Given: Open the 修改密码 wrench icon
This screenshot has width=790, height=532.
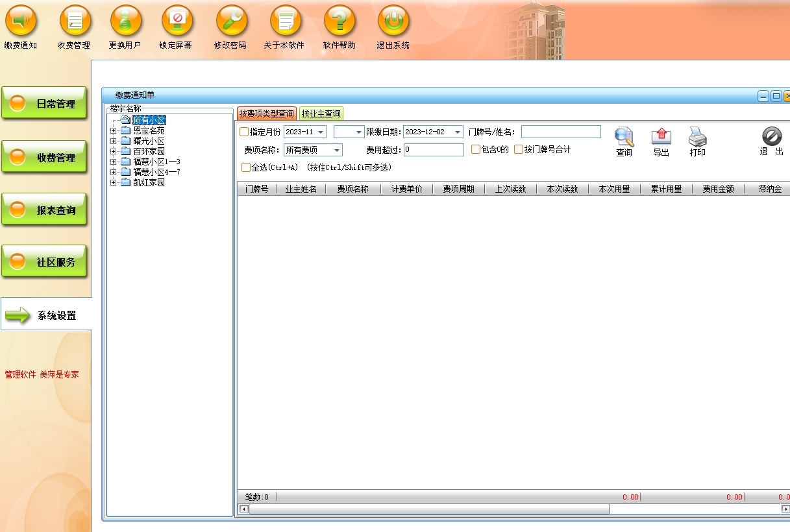Looking at the screenshot, I should pyautogui.click(x=232, y=21).
